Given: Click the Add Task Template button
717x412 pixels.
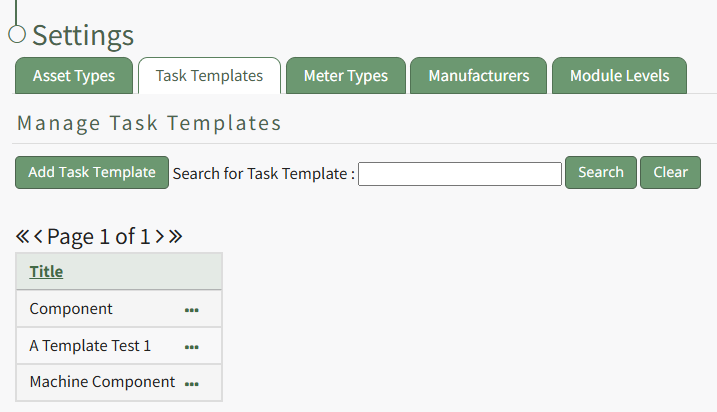Looking at the screenshot, I should pyautogui.click(x=92, y=172).
